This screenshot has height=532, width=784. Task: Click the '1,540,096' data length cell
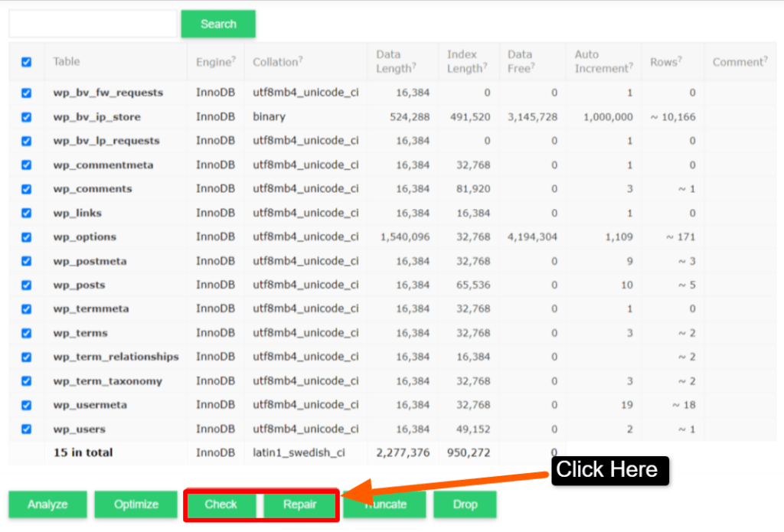tap(405, 237)
